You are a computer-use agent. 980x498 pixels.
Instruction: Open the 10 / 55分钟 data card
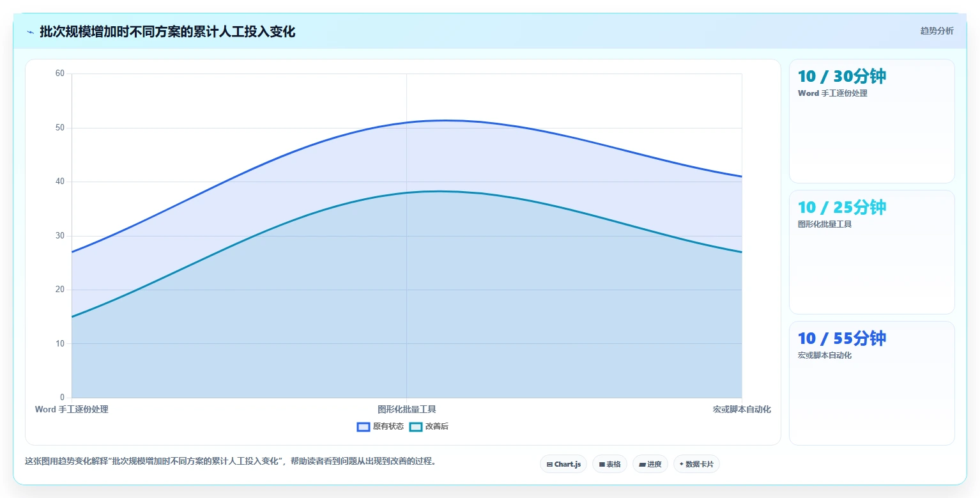(871, 383)
